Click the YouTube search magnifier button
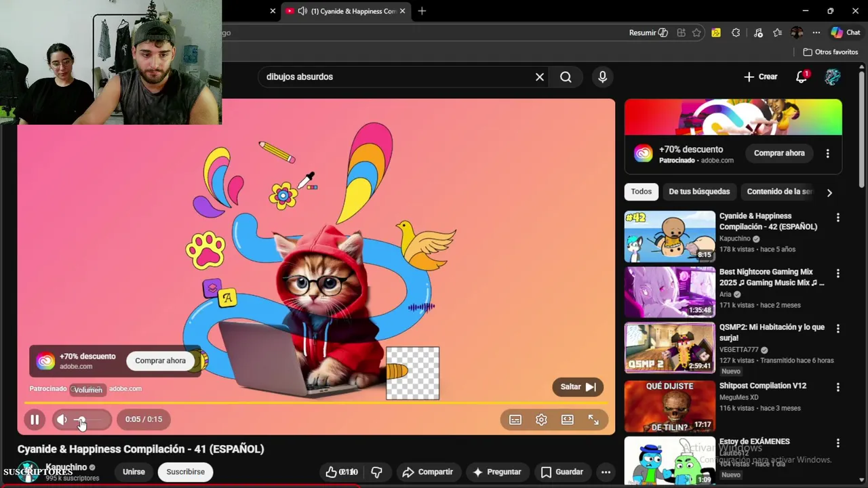This screenshot has height=488, width=868. click(566, 77)
